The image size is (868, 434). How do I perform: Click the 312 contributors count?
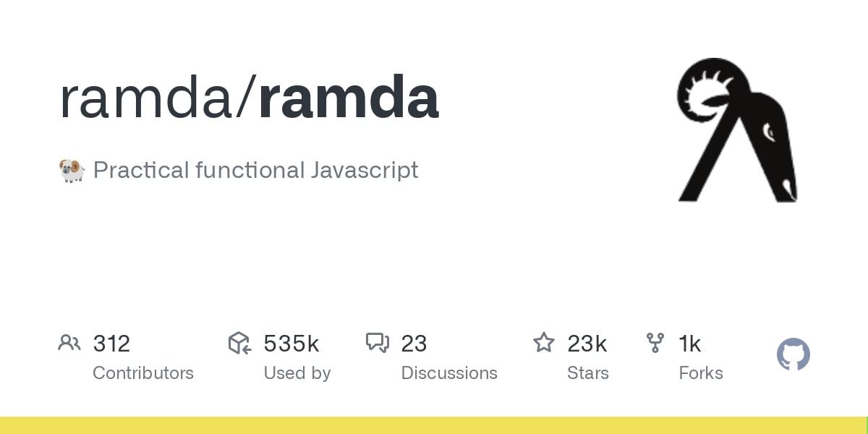tap(111, 344)
